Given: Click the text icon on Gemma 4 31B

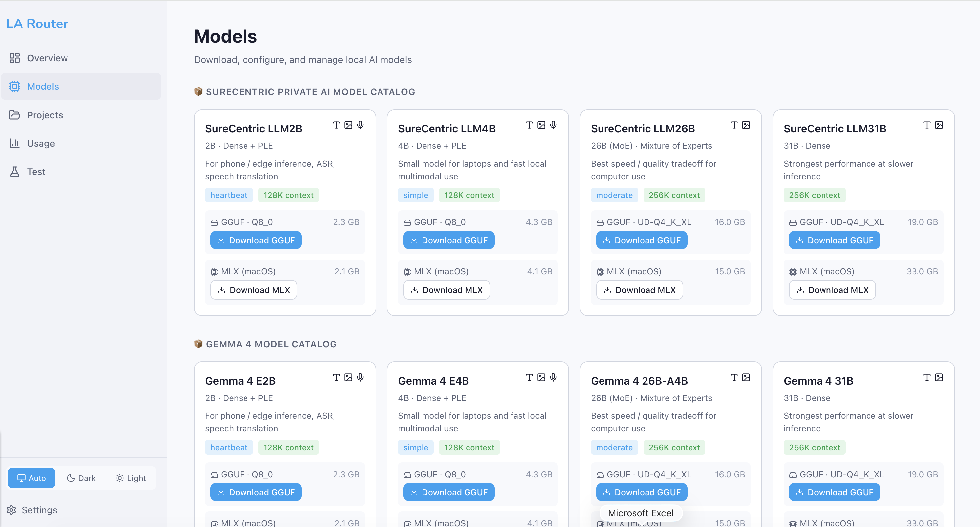Looking at the screenshot, I should [x=927, y=377].
